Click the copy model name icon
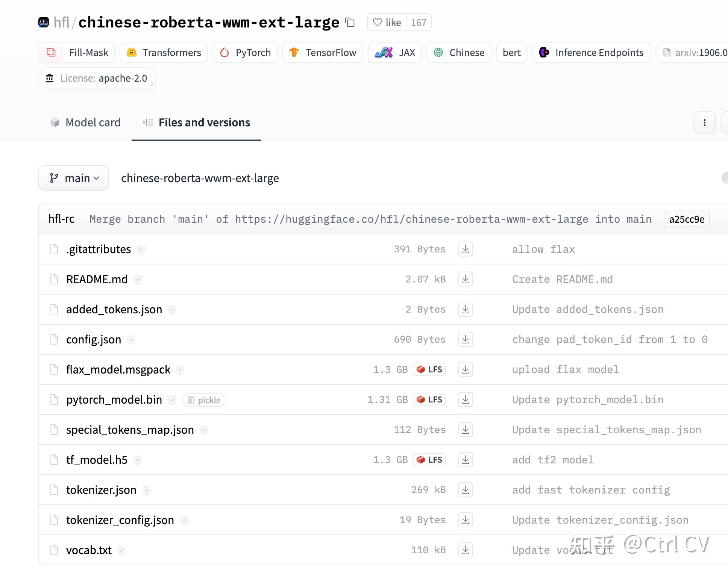The image size is (728, 574). pos(350,23)
